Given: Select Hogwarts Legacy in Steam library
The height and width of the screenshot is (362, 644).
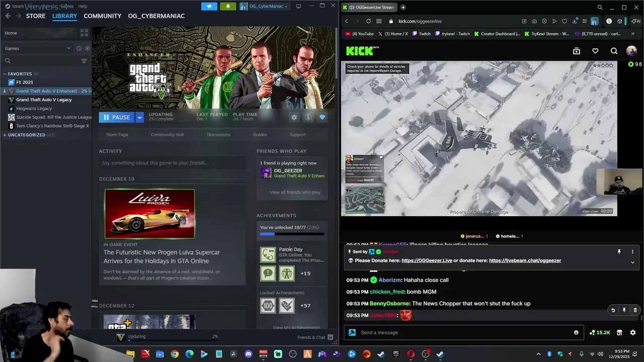Looking at the screenshot, I should (34, 109).
